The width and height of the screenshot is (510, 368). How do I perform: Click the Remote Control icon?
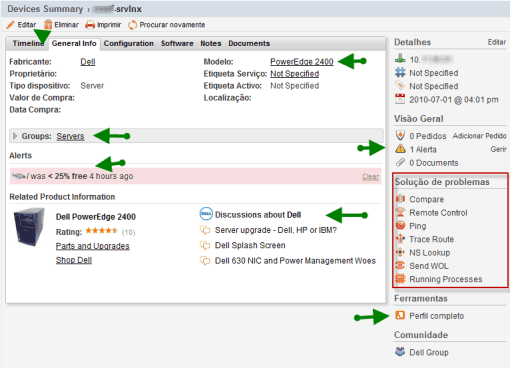(x=400, y=212)
